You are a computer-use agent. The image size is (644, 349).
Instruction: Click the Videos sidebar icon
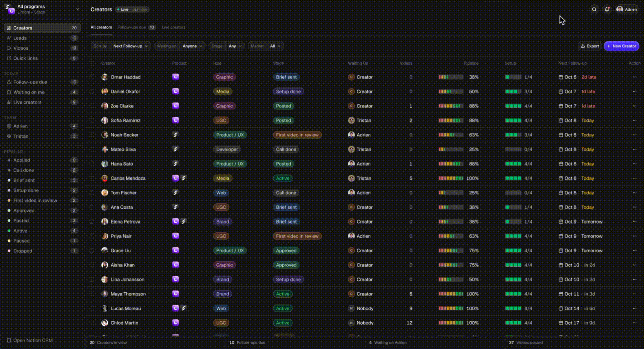(x=9, y=48)
